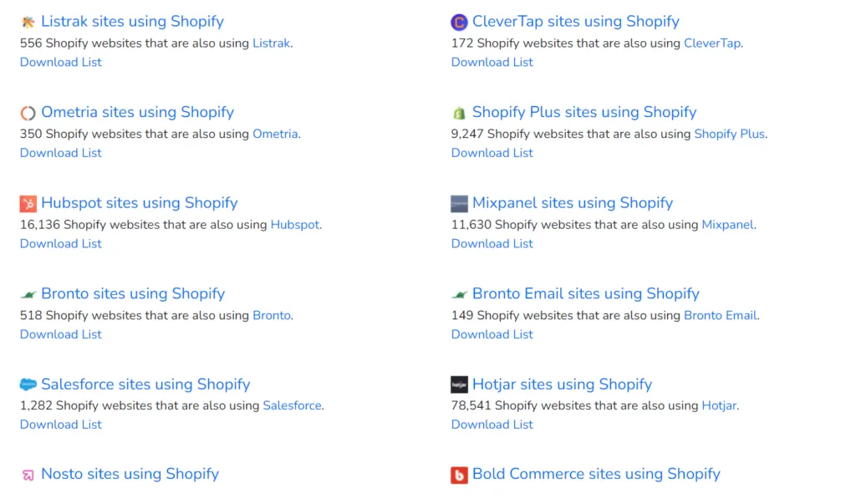Screen dimensions: 856x504
Task: Click the Bold Commerce red logo icon
Action: coord(459,475)
